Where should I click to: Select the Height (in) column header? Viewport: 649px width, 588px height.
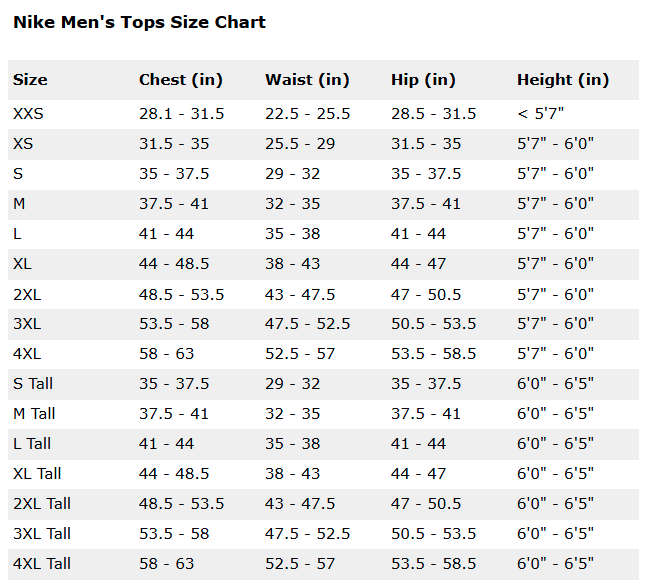pos(563,80)
